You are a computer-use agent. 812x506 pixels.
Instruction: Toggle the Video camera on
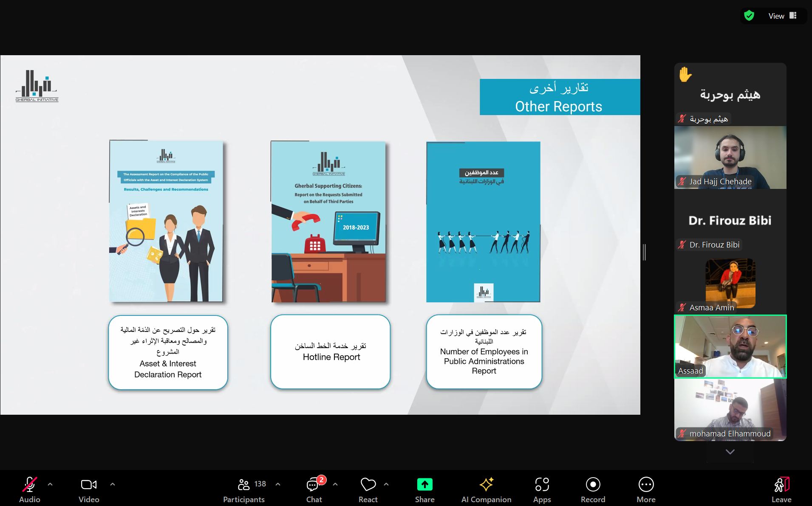(89, 484)
